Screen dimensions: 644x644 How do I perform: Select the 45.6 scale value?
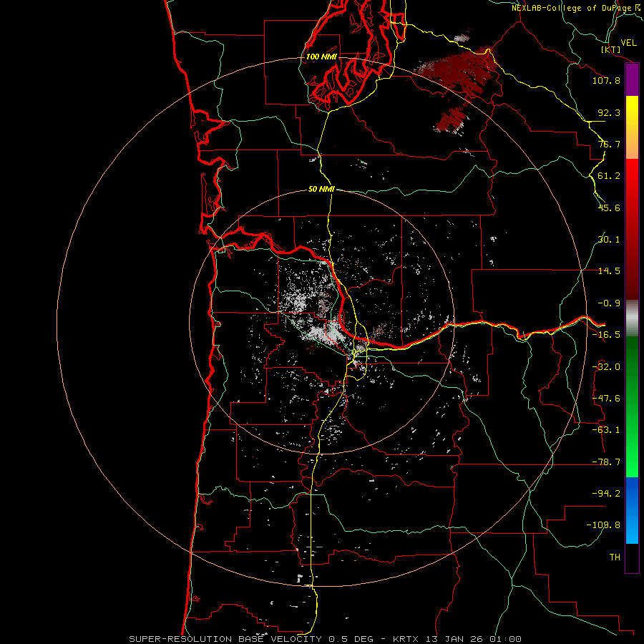(609, 208)
